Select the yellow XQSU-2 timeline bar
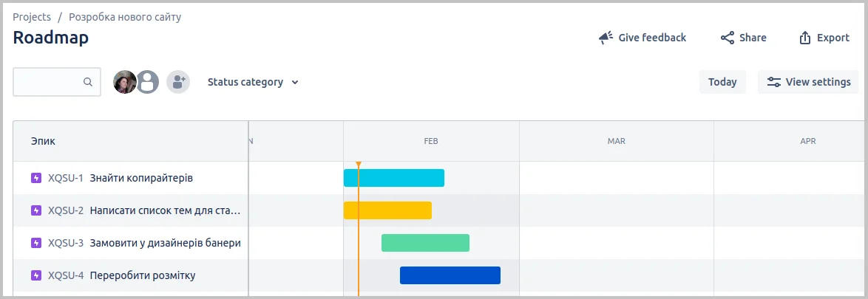The height and width of the screenshot is (299, 868). tap(387, 210)
